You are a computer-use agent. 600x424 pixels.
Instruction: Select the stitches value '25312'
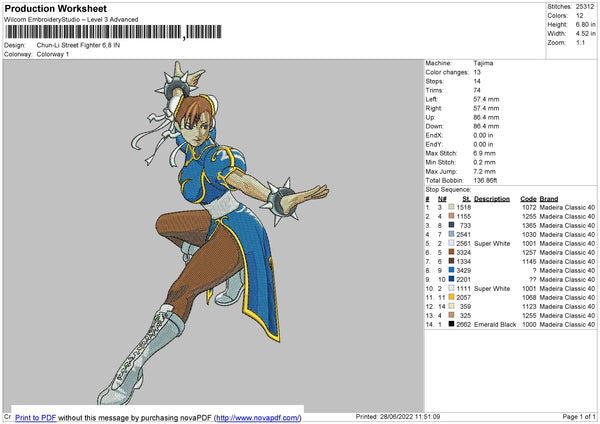(x=585, y=7)
